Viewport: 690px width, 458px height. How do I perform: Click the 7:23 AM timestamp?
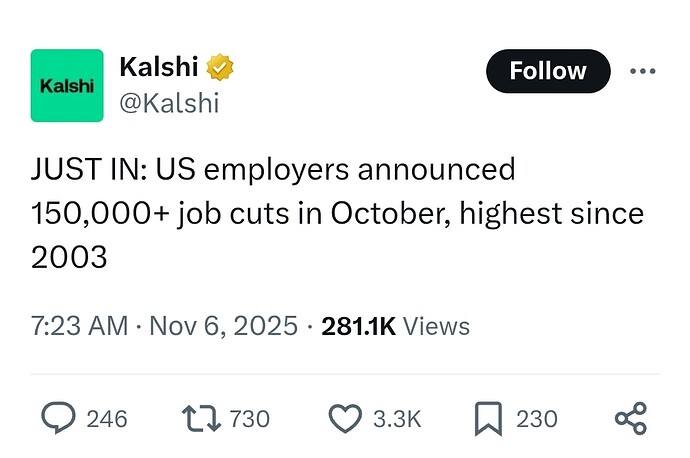[x=79, y=326]
